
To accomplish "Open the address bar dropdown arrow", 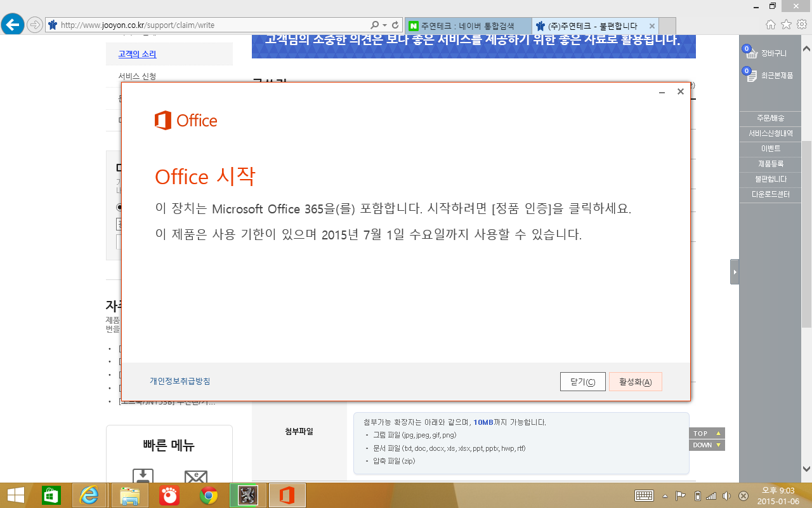I will point(384,25).
